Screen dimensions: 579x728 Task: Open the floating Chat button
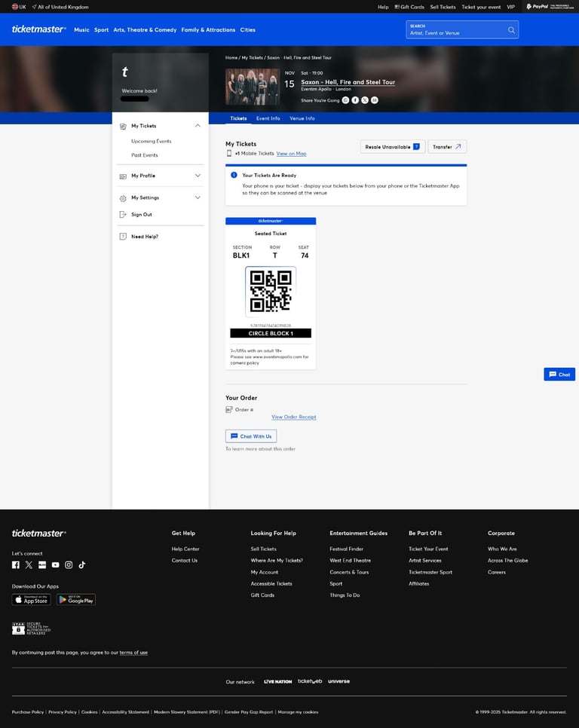point(559,375)
